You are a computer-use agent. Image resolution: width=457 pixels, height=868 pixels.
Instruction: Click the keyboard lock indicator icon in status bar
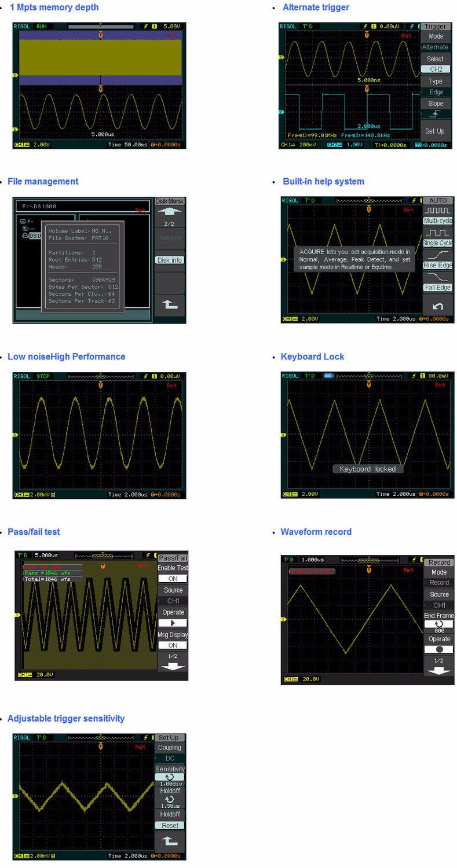(x=328, y=376)
